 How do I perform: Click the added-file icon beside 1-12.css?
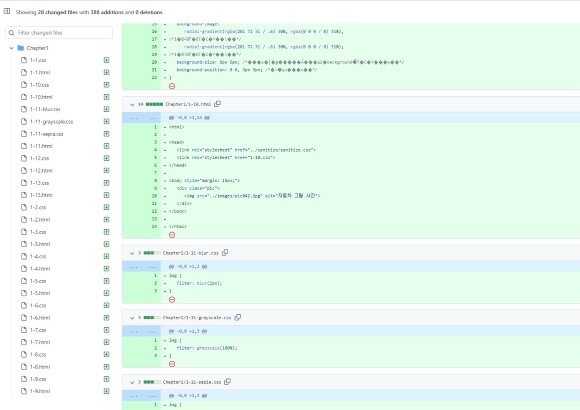[107, 158]
